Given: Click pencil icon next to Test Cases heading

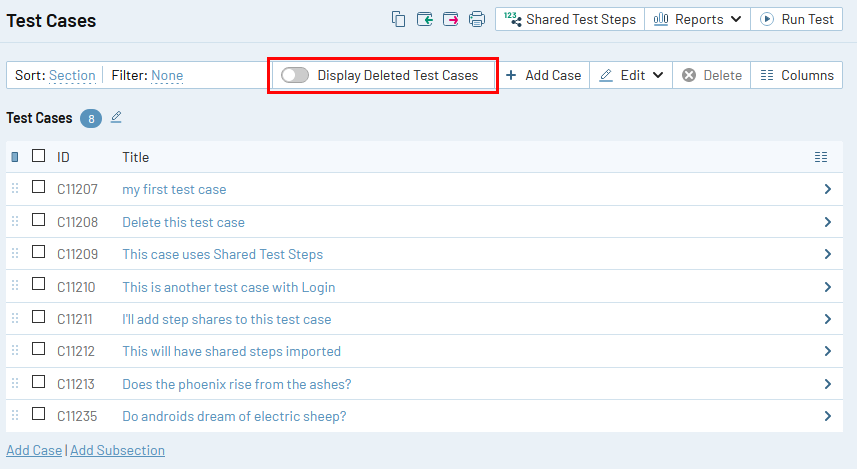Looking at the screenshot, I should tap(116, 118).
